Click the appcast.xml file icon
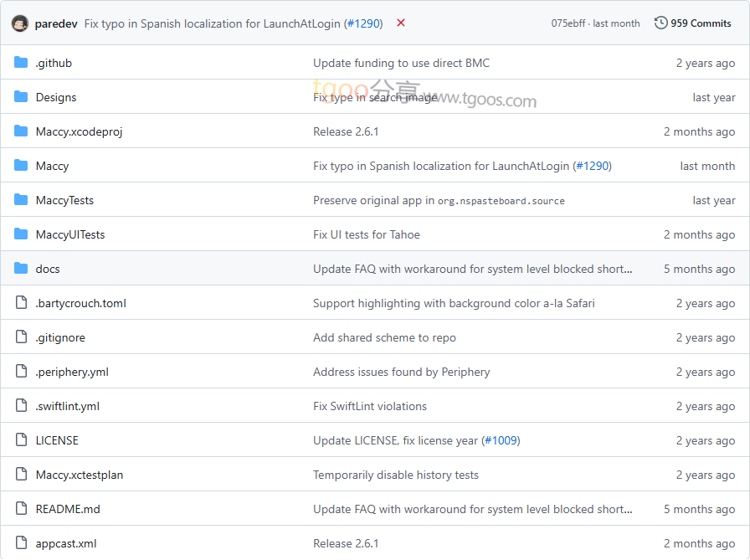The height and width of the screenshot is (560, 750). [21, 543]
